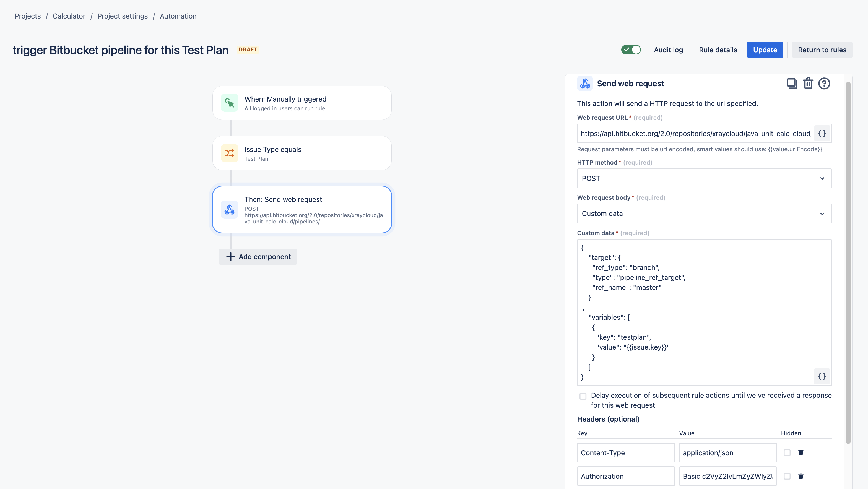
Task: Open the Projects breadcrumb
Action: point(28,16)
